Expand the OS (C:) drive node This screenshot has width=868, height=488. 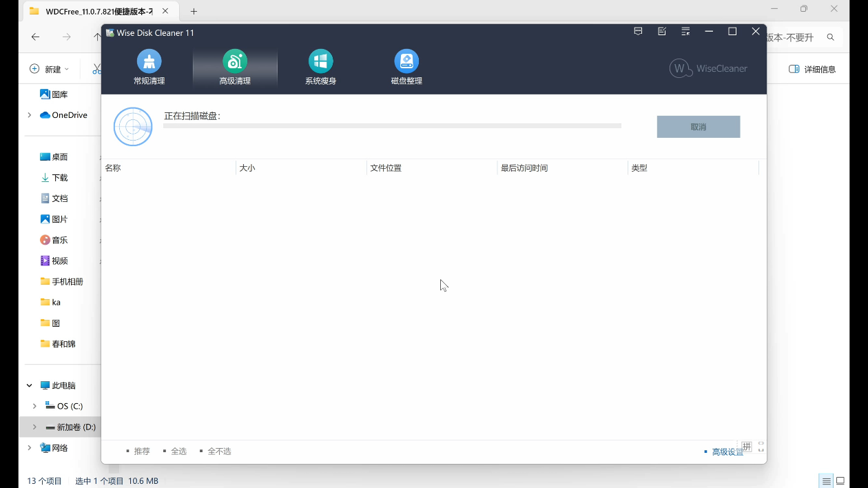(x=35, y=406)
